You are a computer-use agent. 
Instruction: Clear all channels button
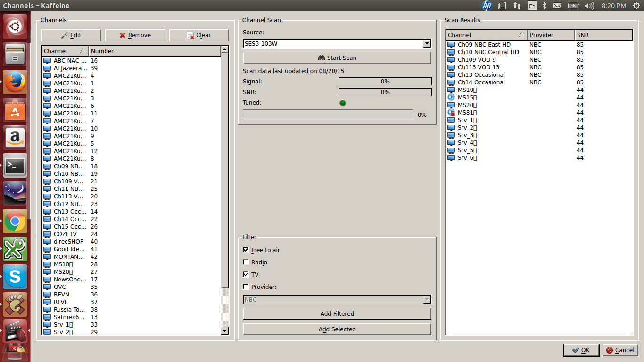click(199, 35)
